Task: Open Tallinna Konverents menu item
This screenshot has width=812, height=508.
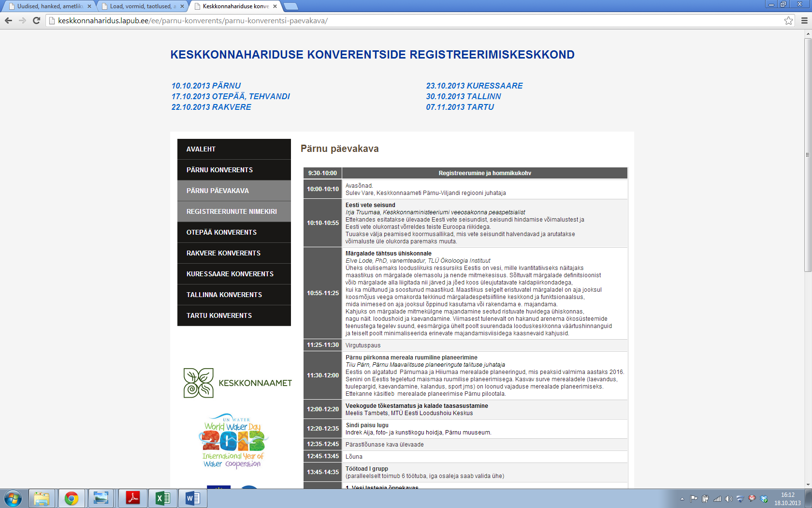Action: [234, 295]
